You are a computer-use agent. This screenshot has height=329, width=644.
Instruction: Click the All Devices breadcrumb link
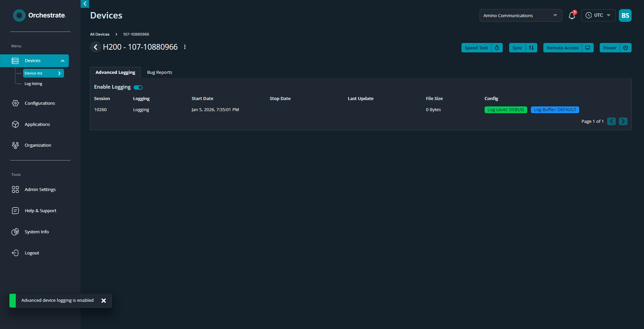[x=100, y=34]
